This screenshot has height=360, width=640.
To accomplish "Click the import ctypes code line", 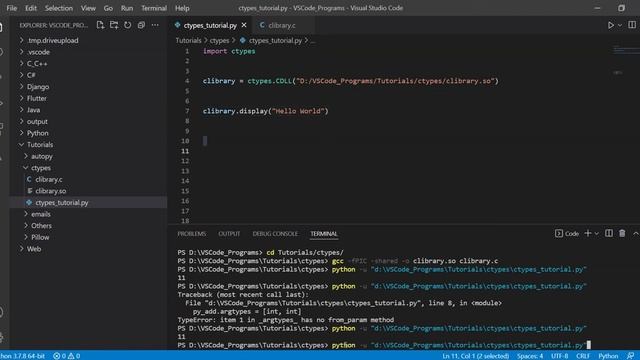I will [229, 51].
